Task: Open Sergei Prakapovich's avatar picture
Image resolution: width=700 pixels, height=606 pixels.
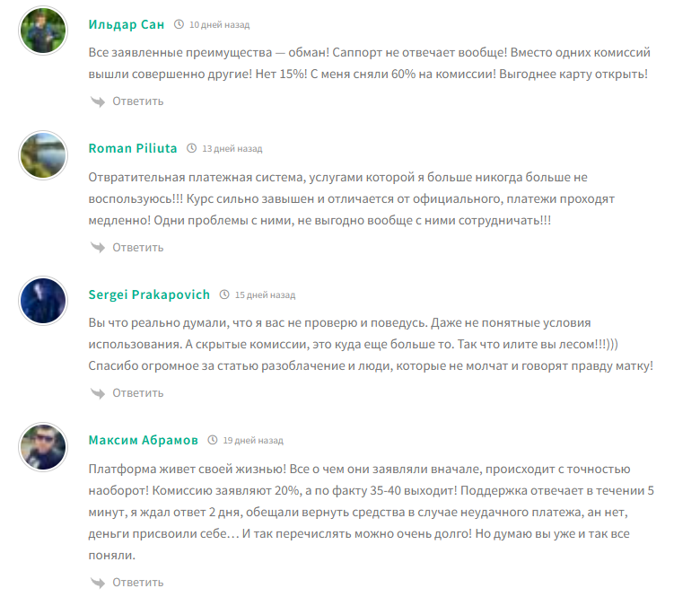Action: tap(43, 301)
